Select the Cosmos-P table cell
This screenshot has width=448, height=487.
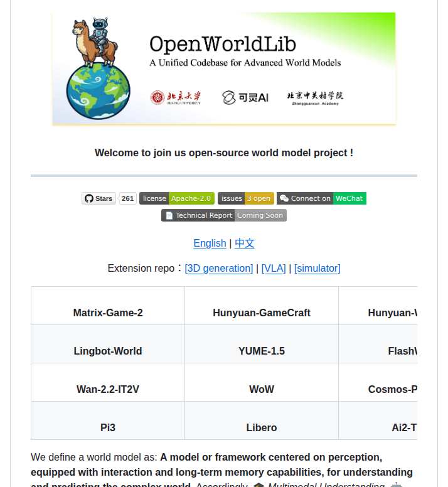pos(378,382)
